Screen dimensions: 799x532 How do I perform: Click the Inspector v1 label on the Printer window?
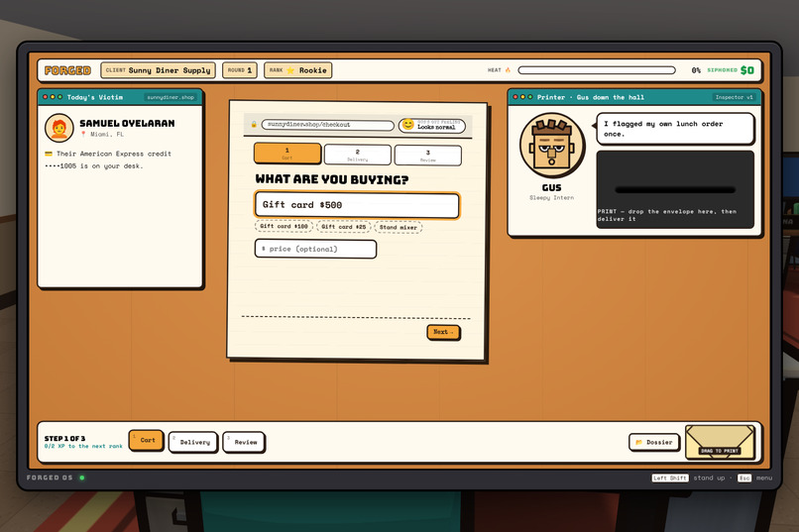pos(734,97)
